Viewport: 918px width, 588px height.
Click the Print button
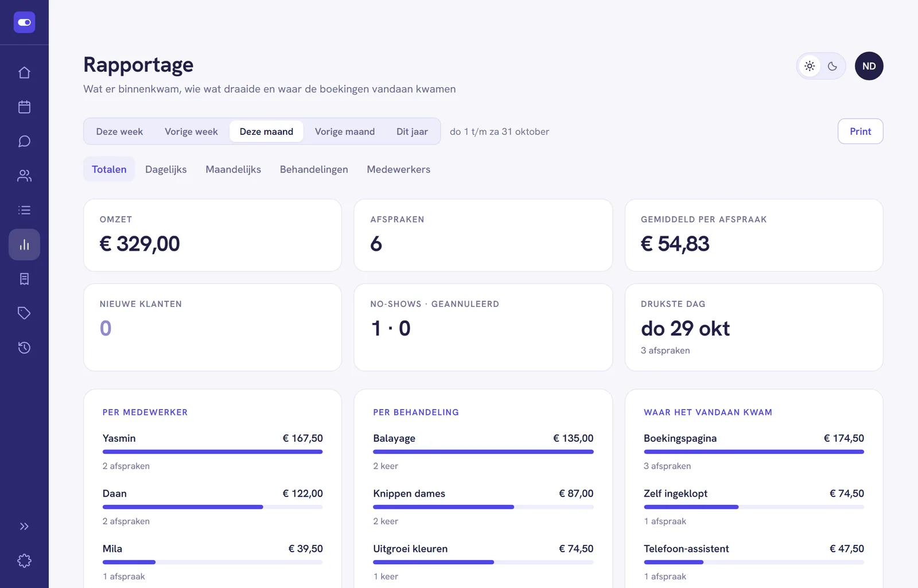[x=860, y=131]
